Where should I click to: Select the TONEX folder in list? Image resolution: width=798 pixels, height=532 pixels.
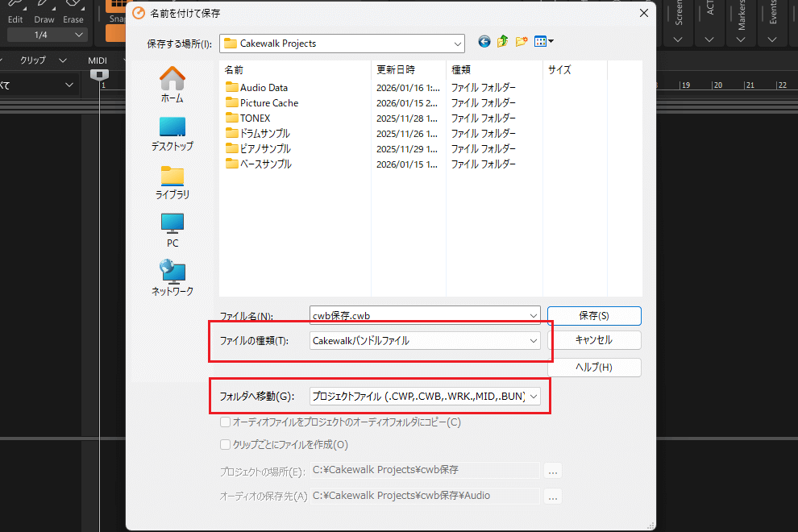click(x=255, y=118)
